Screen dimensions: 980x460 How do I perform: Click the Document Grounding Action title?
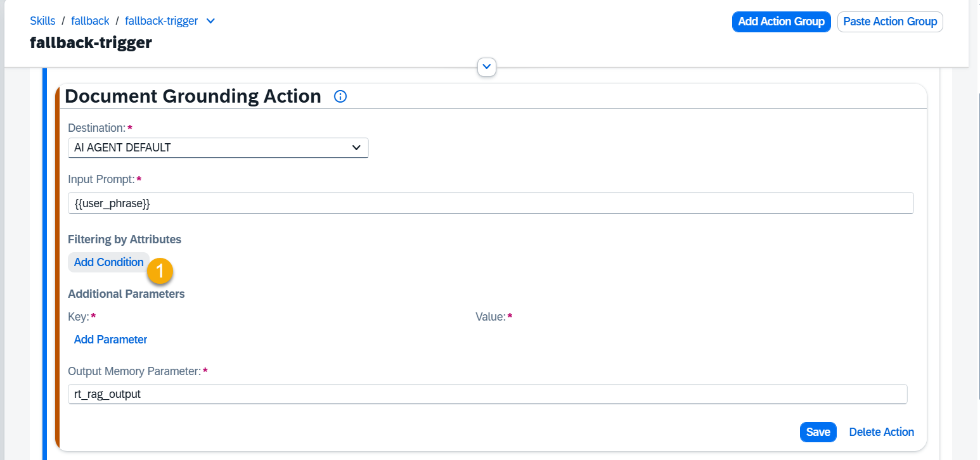[x=193, y=96]
